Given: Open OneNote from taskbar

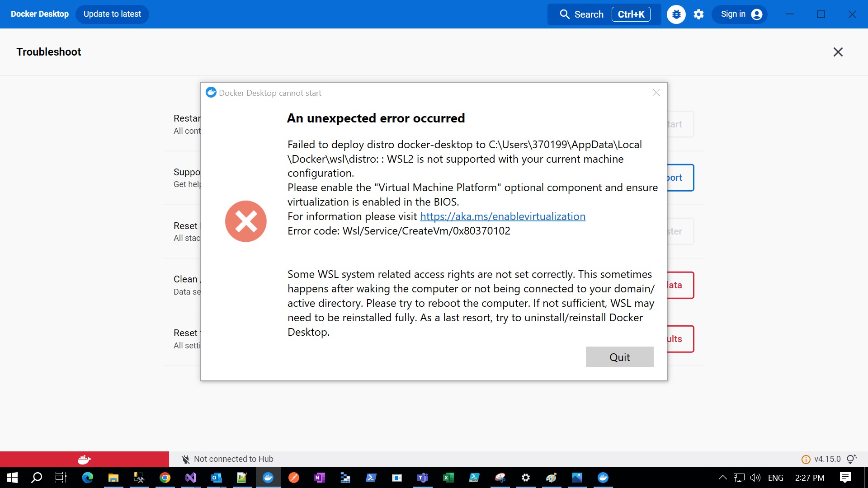Looking at the screenshot, I should (320, 478).
